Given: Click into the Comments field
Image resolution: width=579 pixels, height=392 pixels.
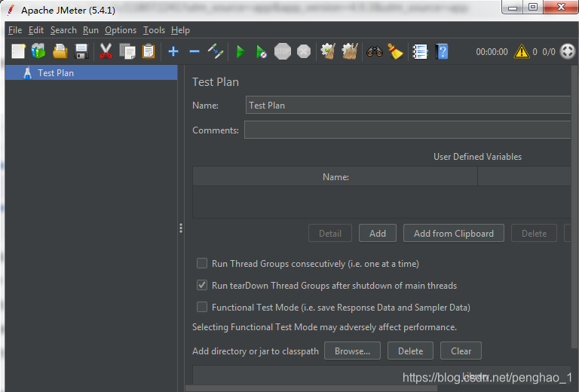Looking at the screenshot, I should click(407, 130).
